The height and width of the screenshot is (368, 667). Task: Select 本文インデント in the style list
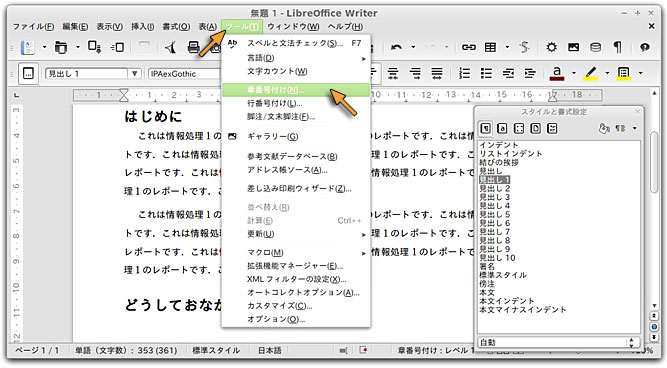click(507, 301)
